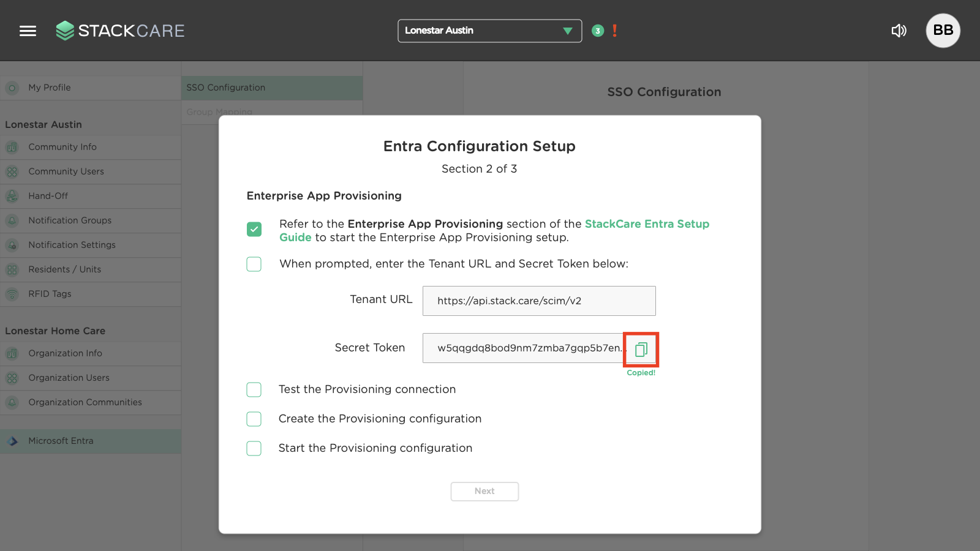The width and height of the screenshot is (980, 551).
Task: Toggle the speaker sound icon
Action: click(x=899, y=31)
